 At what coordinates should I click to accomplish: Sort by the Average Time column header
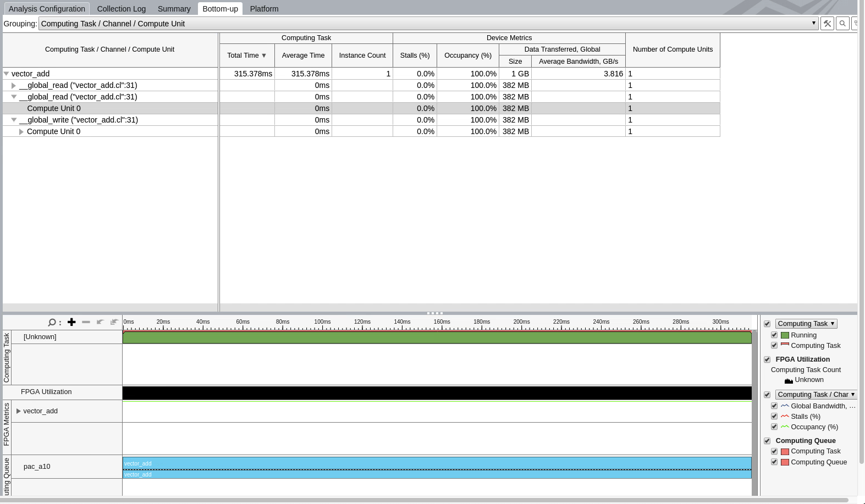click(x=303, y=56)
